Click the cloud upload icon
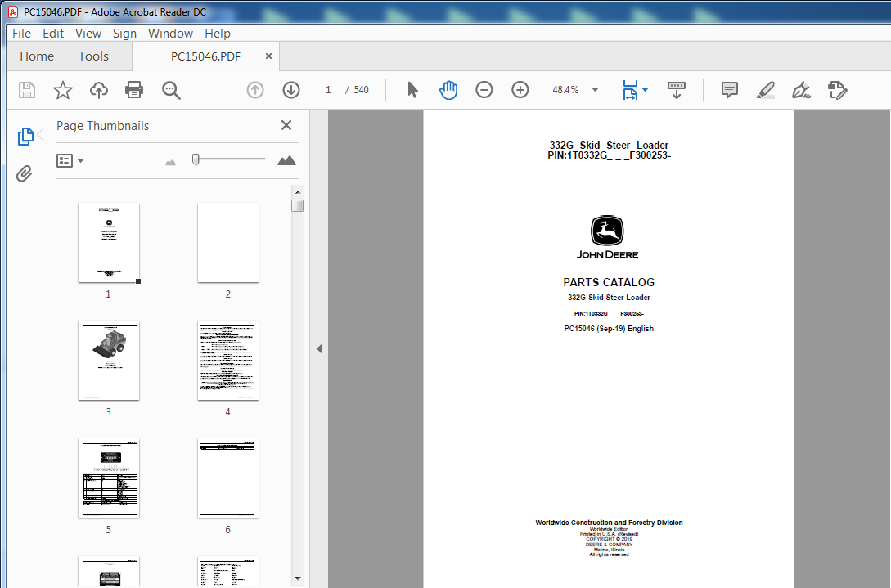This screenshot has height=588, width=891. click(99, 90)
